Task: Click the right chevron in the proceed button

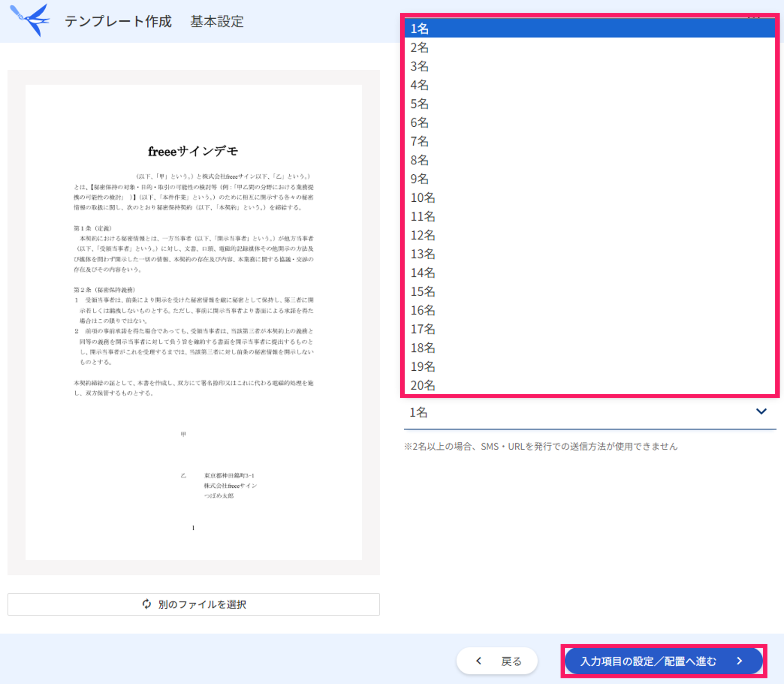Action: (739, 661)
